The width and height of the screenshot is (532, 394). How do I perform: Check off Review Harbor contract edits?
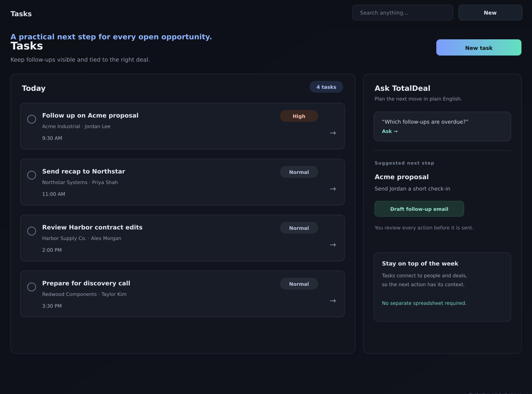click(32, 231)
